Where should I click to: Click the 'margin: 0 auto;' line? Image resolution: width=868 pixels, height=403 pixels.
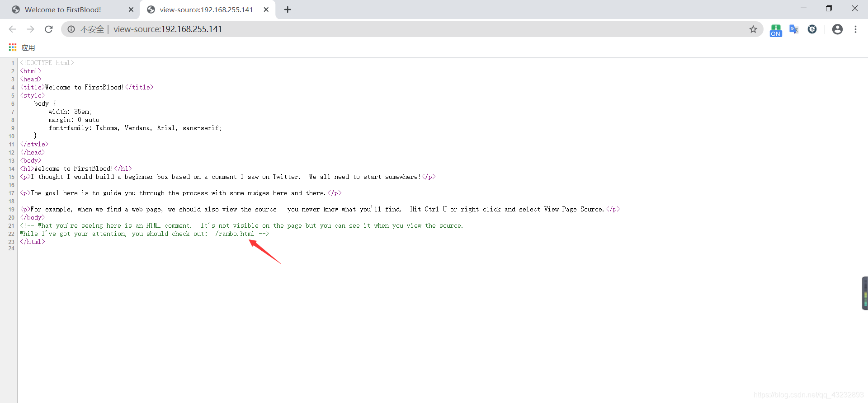coord(75,120)
